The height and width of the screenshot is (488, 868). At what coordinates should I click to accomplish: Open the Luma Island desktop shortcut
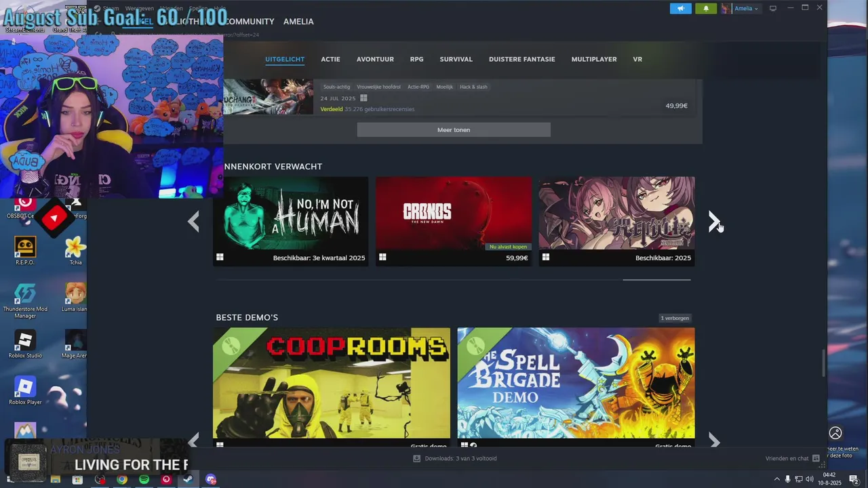tap(75, 298)
